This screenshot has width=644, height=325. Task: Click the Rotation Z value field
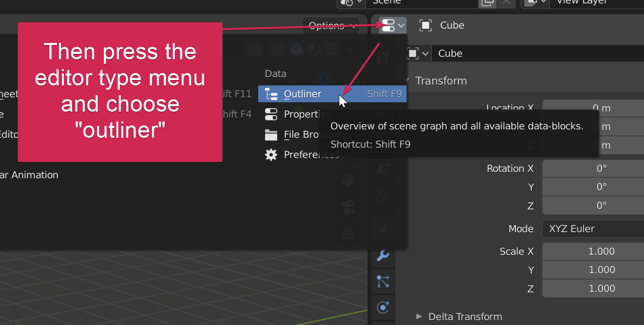click(x=593, y=205)
